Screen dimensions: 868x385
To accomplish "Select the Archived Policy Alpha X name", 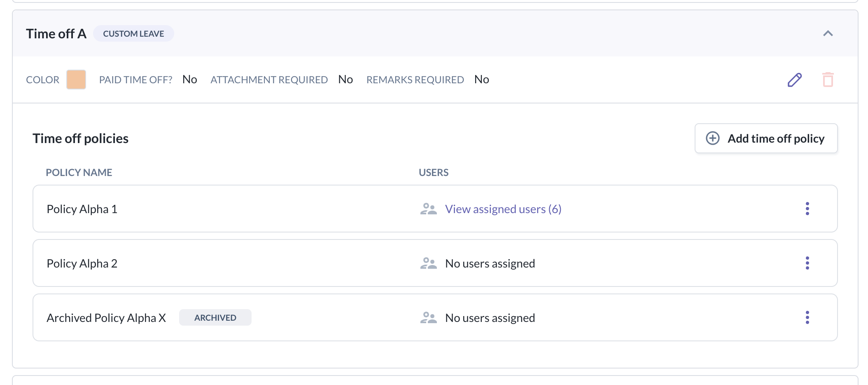I will point(106,318).
